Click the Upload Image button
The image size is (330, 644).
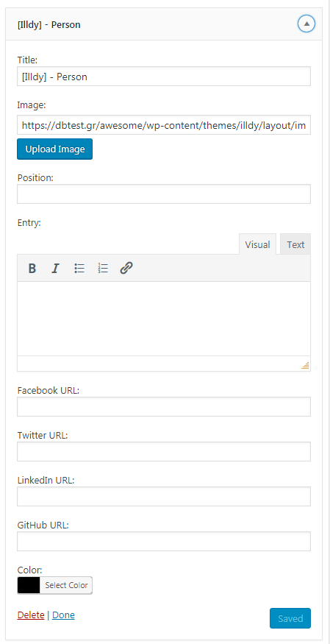(55, 149)
